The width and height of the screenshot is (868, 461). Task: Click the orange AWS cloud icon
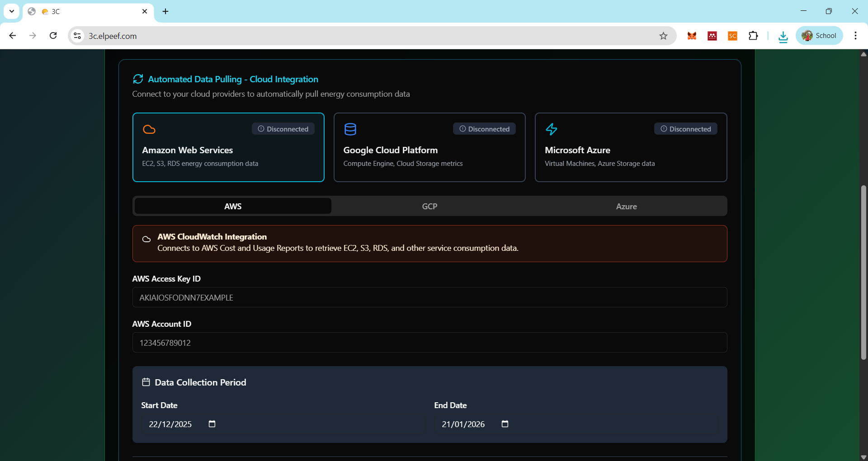pyautogui.click(x=149, y=129)
